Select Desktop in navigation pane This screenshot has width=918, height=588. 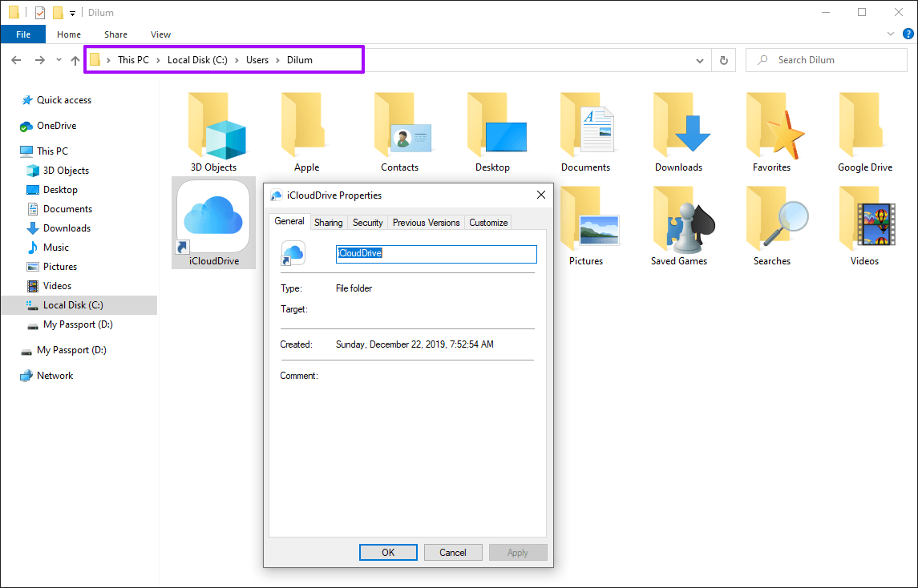[x=59, y=190]
